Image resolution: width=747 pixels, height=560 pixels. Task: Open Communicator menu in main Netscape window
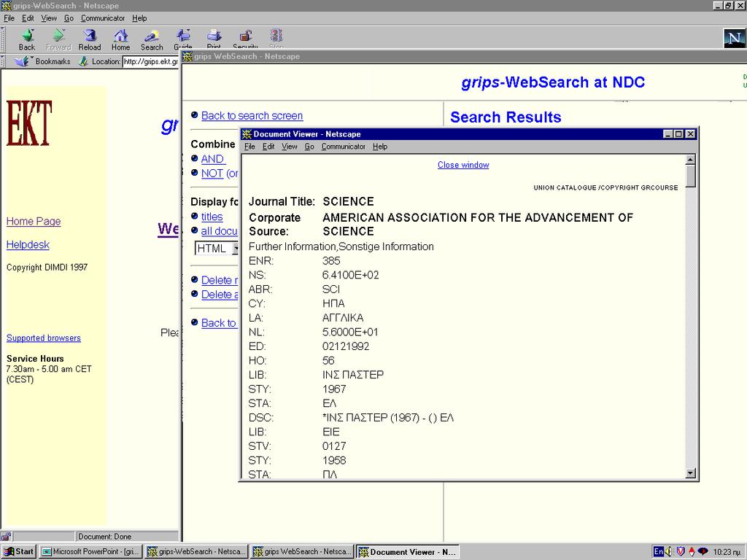(102, 18)
